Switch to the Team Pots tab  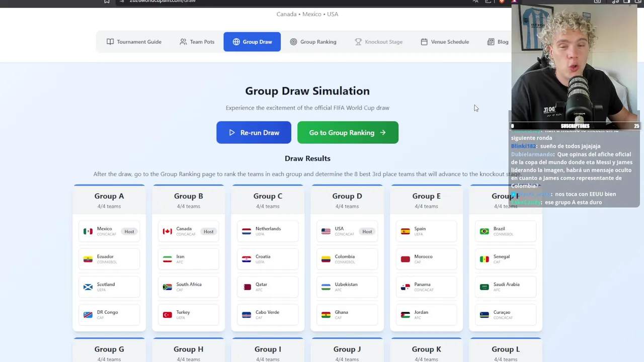click(197, 42)
